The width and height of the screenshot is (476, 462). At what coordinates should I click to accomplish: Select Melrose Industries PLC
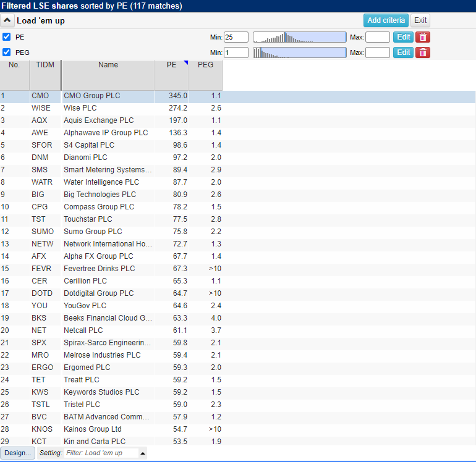[x=102, y=355]
